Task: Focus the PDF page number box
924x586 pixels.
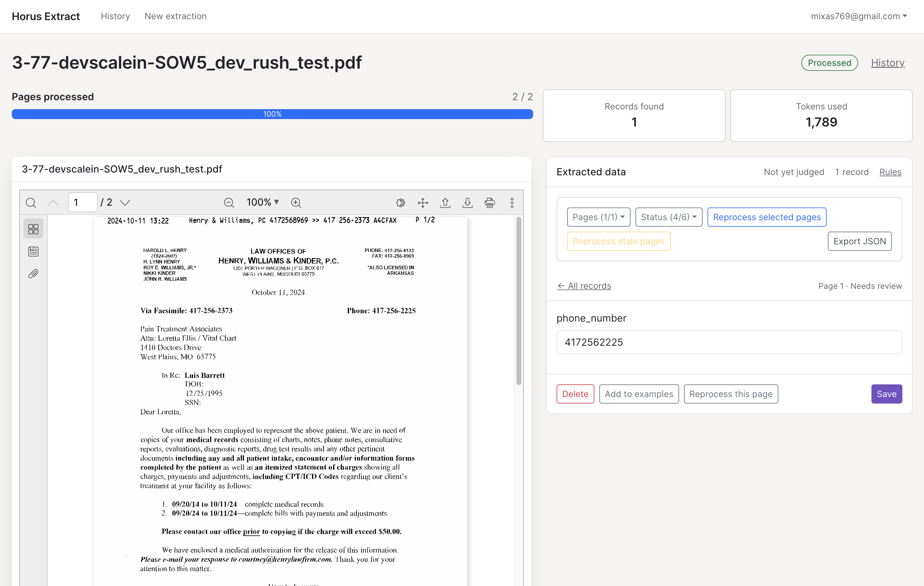Action: [x=83, y=202]
